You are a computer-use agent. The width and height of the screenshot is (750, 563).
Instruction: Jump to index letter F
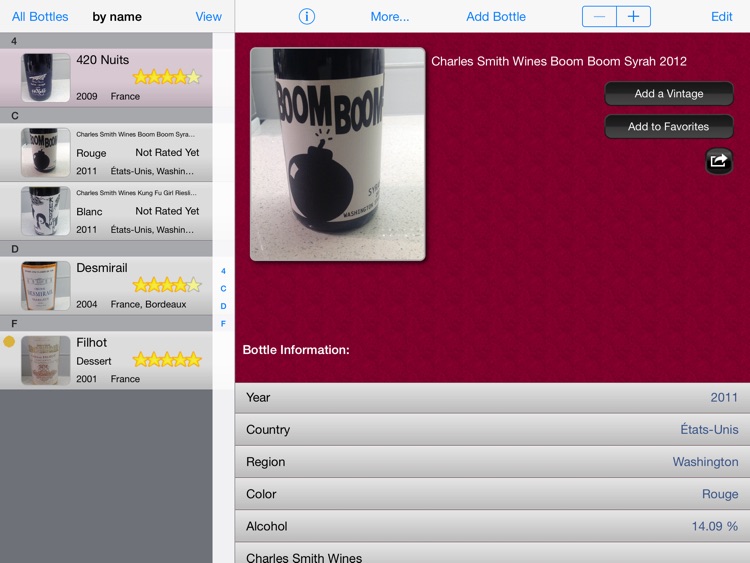coord(223,324)
